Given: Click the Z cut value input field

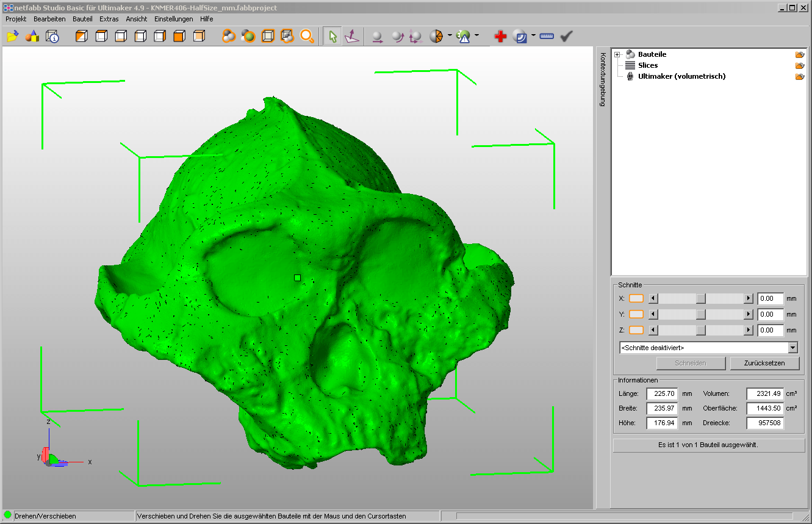Looking at the screenshot, I should [770, 330].
